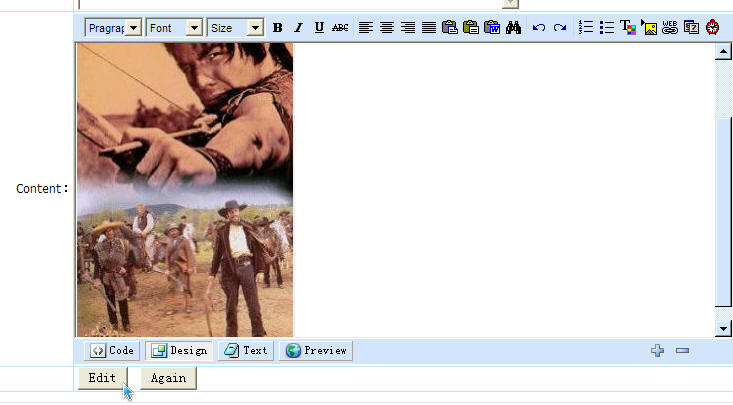The height and width of the screenshot is (405, 733).
Task: Toggle bold formatting
Action: pyautogui.click(x=277, y=28)
